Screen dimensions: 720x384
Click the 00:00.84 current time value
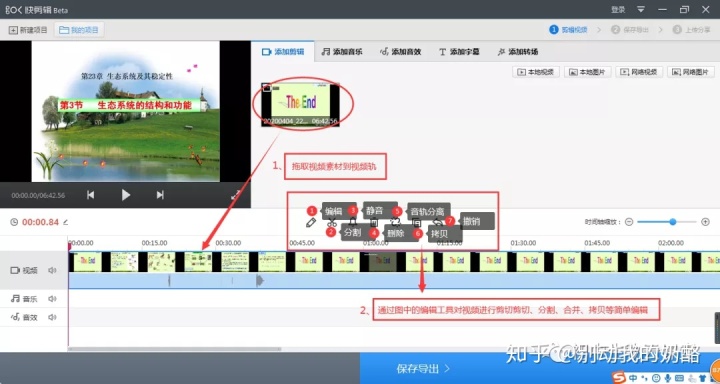(40, 222)
